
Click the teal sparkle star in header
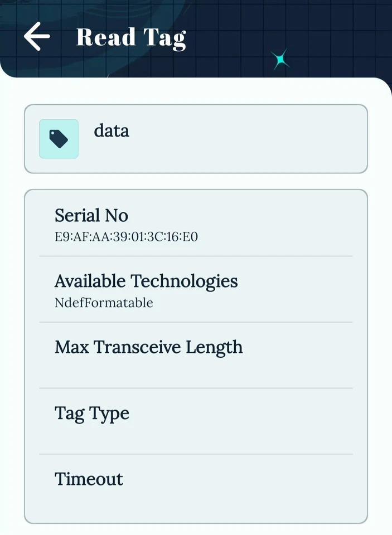click(x=280, y=60)
